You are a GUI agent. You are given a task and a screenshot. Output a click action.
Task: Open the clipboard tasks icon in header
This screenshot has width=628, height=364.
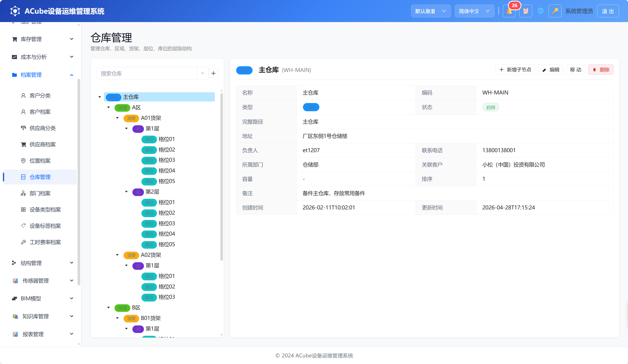click(x=526, y=11)
